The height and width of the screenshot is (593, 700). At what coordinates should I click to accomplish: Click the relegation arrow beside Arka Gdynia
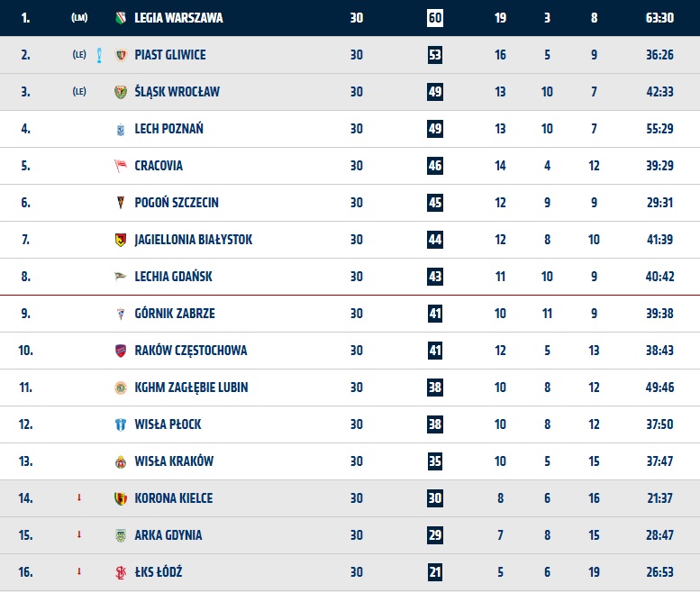tap(79, 534)
